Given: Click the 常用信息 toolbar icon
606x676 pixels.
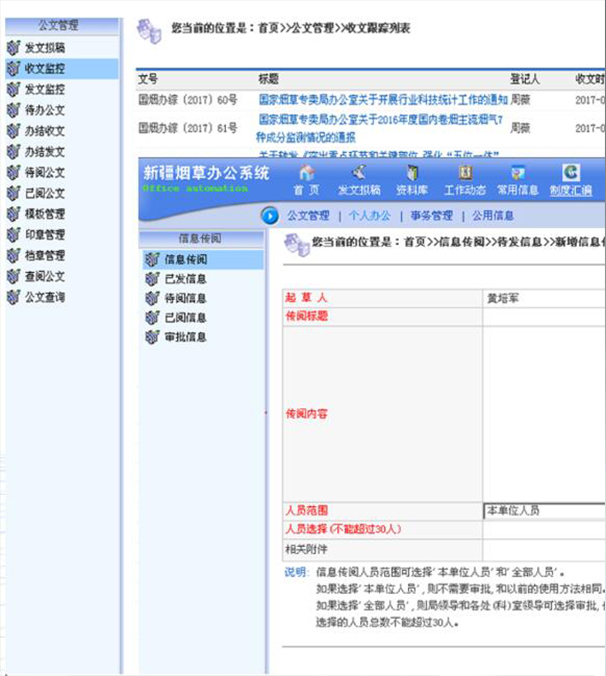Looking at the screenshot, I should [518, 172].
